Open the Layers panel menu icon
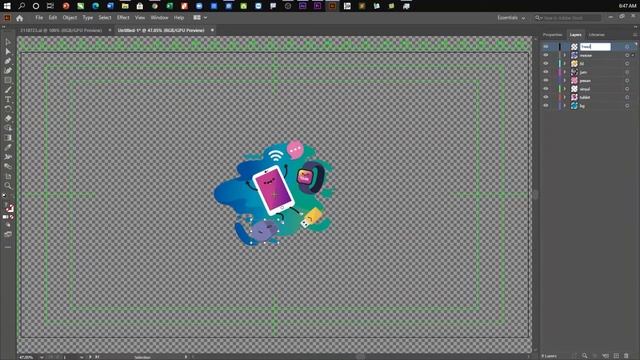640x360 pixels. click(x=635, y=35)
